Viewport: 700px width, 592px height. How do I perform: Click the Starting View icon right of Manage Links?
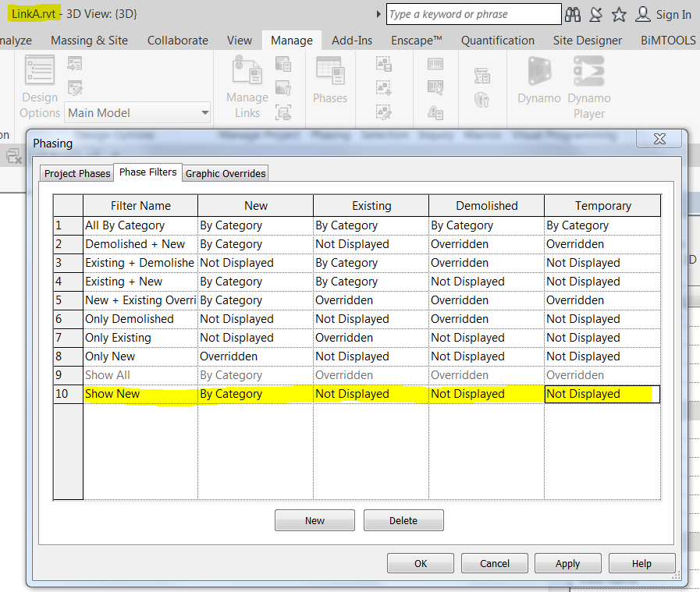point(283,112)
